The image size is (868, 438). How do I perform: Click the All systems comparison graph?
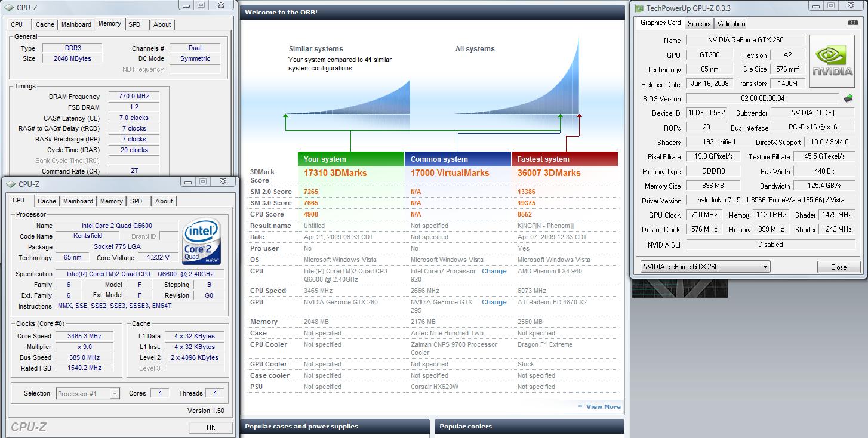coord(518,77)
